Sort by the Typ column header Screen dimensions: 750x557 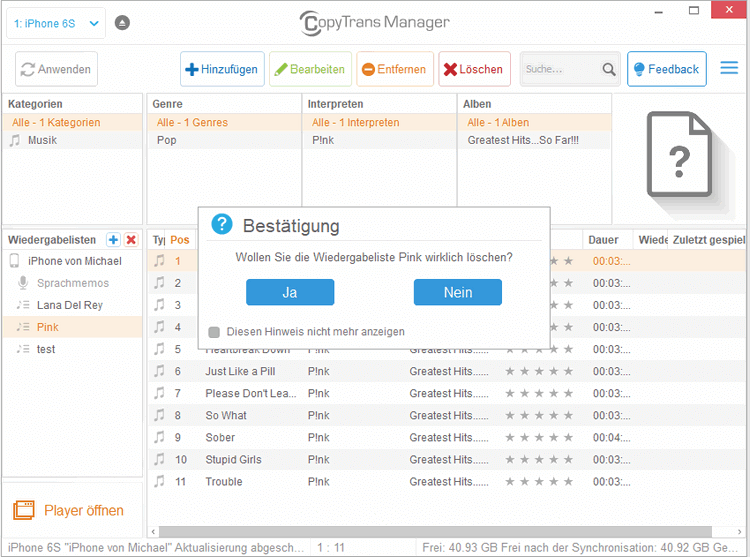point(158,240)
